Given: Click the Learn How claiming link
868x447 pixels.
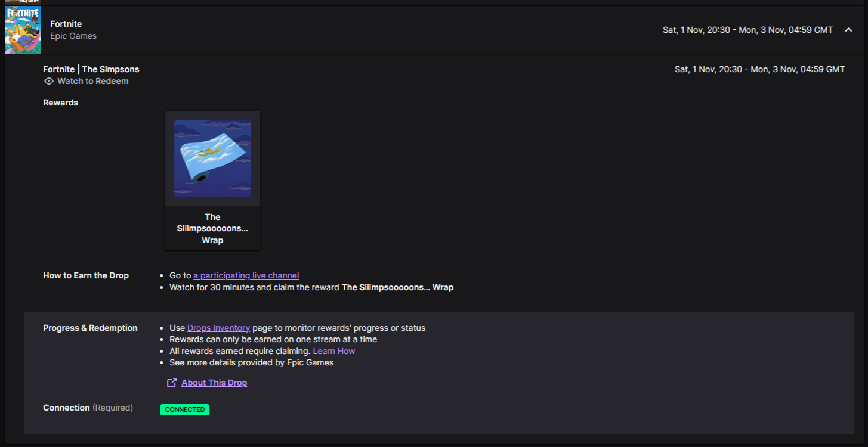Looking at the screenshot, I should (x=334, y=351).
